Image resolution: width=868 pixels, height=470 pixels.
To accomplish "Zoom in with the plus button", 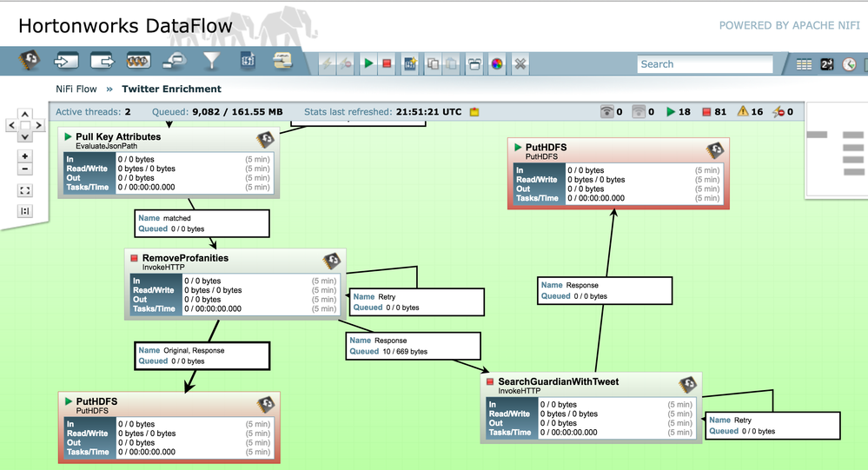I will 24,156.
